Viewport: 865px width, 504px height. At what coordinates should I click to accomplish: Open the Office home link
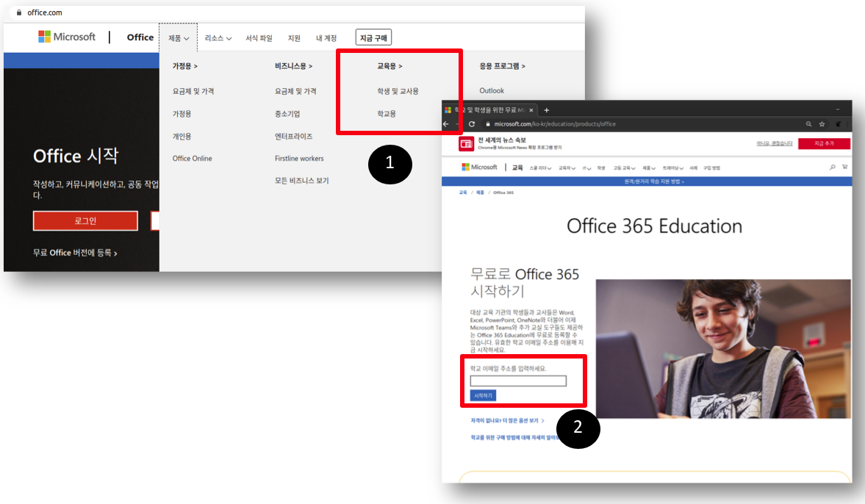(140, 37)
